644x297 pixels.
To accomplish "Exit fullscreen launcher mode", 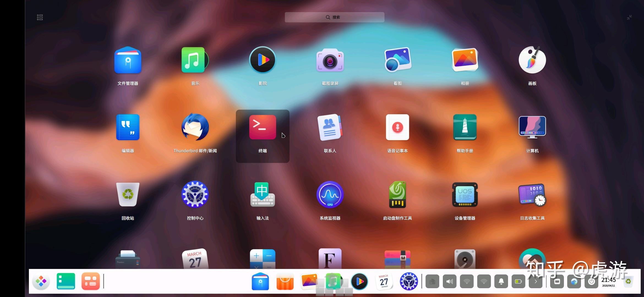I will [629, 17].
